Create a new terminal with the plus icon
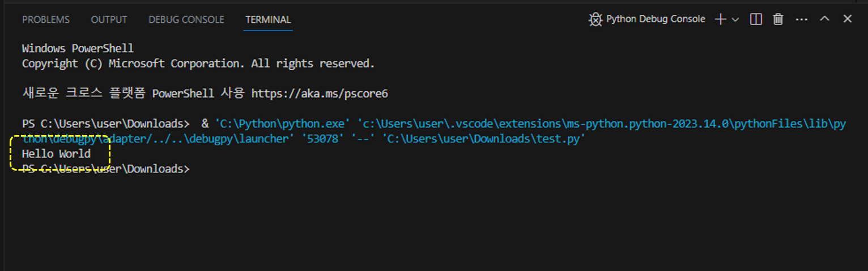This screenshot has width=868, height=271. click(721, 19)
